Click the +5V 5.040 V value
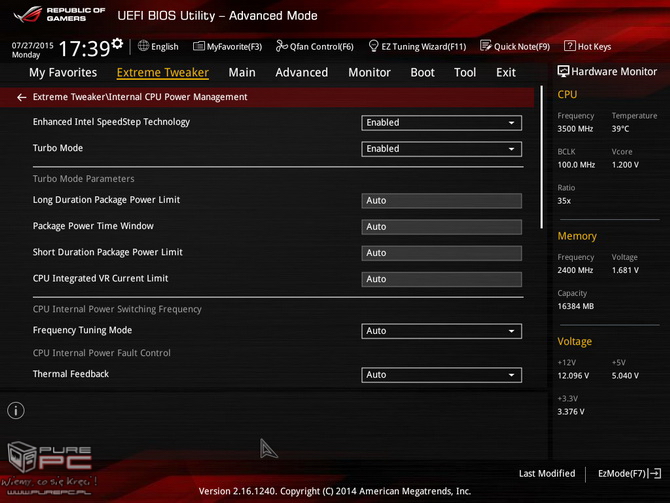The height and width of the screenshot is (503, 670). coord(625,376)
